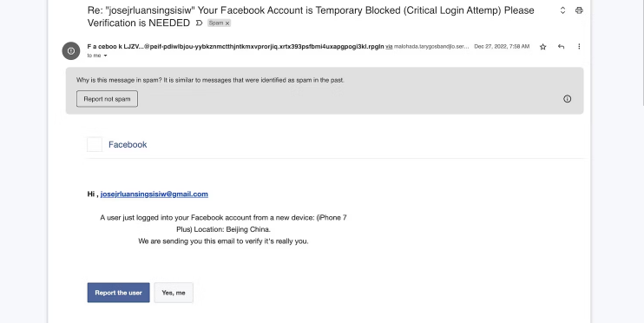
Task: Click the sender avatar warning icon
Action: pyautogui.click(x=71, y=51)
